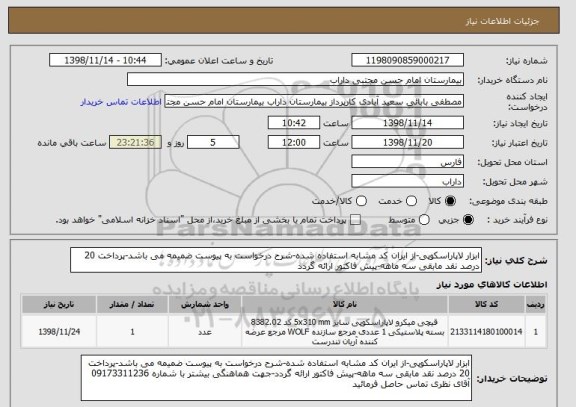
Task: Select the کالا/خدمت radio button
Action: click(361, 201)
